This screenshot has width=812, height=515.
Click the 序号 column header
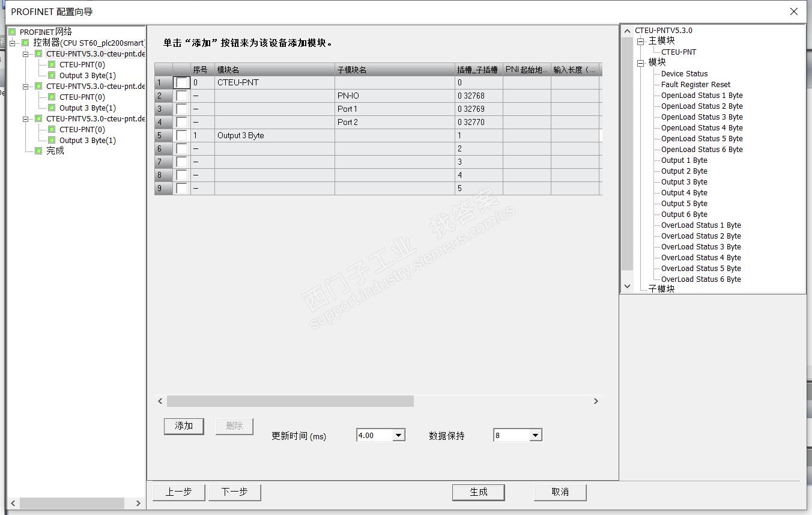(202, 70)
